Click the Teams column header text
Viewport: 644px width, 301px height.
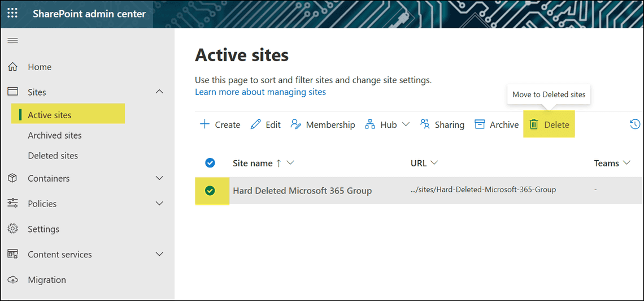(607, 164)
